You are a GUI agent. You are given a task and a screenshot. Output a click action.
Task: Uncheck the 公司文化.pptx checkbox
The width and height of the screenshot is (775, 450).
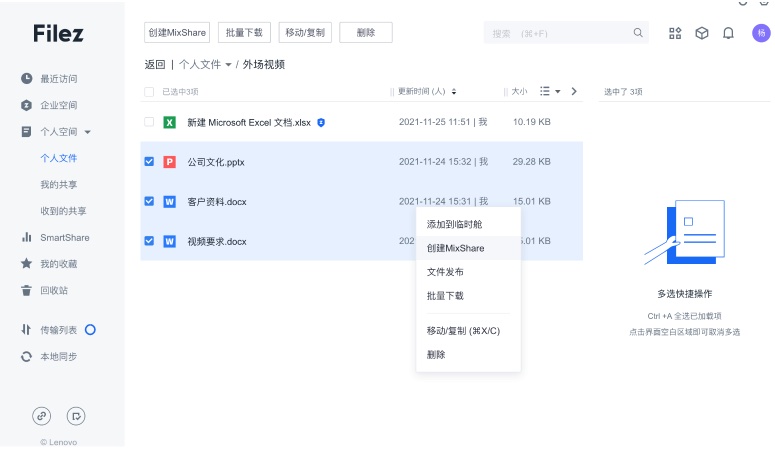tap(149, 161)
